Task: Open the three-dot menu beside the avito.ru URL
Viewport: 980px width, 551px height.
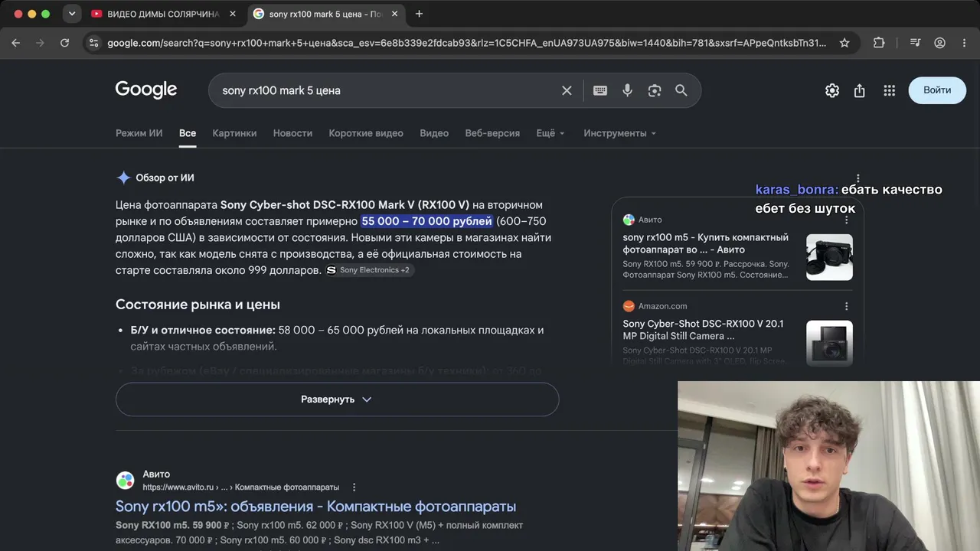Action: tap(354, 487)
